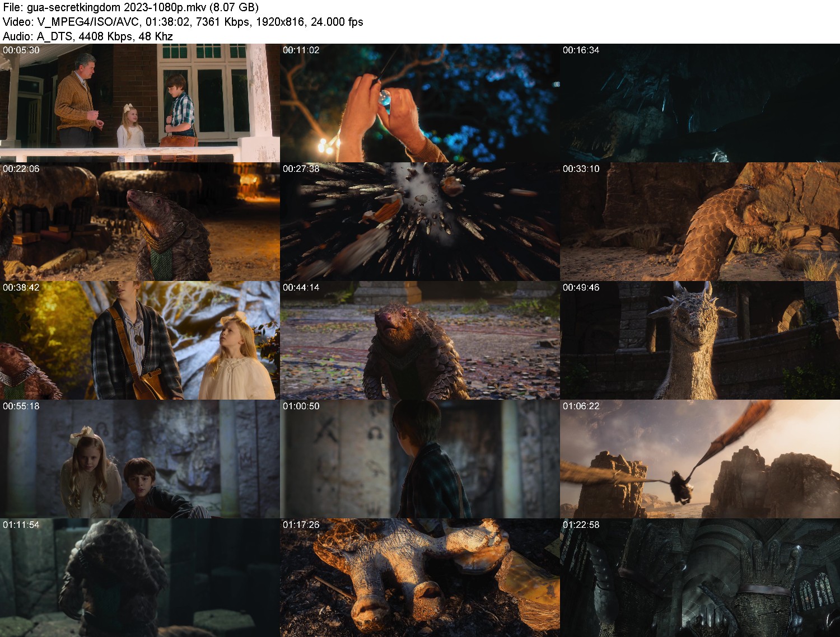Open the thumbnail at 00:16:34
Viewport: 840px width, 637px height.
click(700, 103)
